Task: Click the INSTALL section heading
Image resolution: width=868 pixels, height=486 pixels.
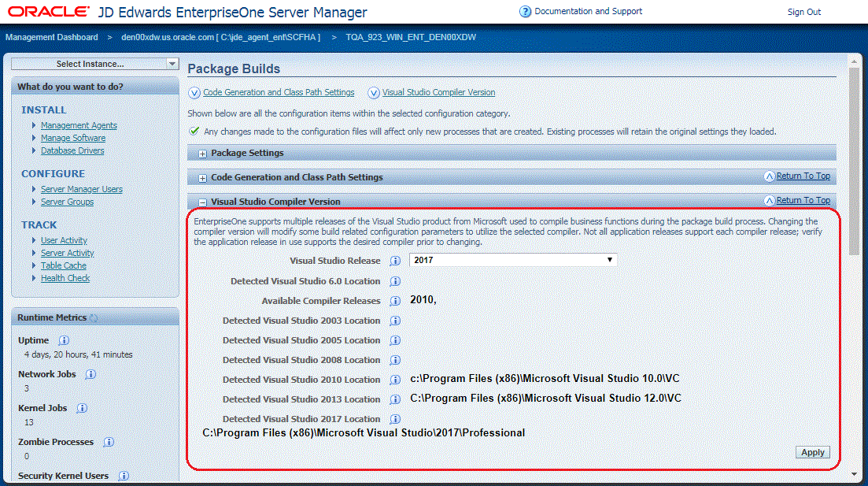Action: point(44,109)
